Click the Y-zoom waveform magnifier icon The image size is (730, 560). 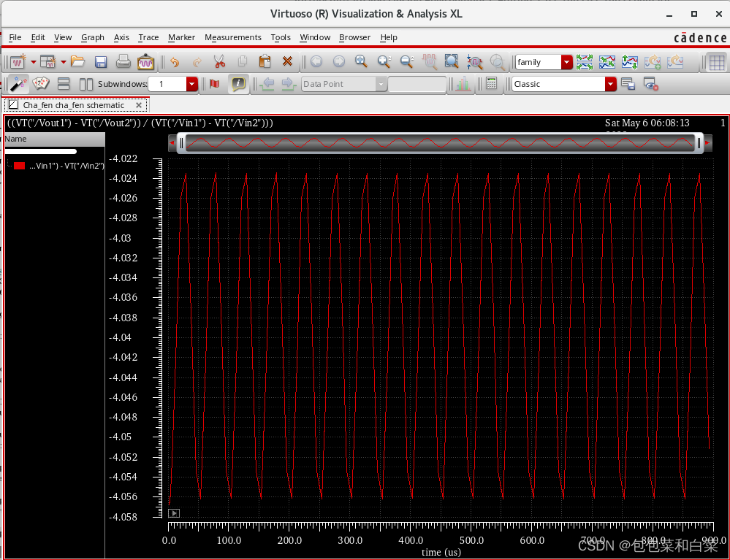[x=474, y=61]
